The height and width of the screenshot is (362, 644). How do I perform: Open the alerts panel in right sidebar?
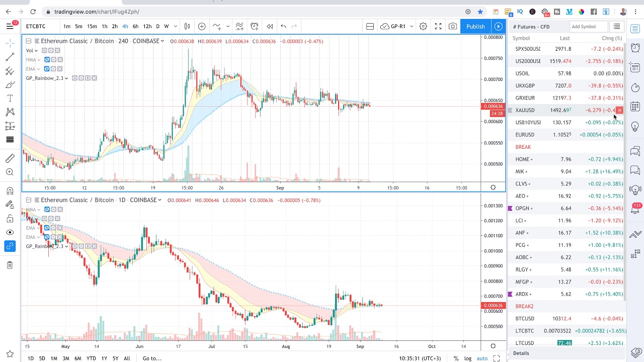pos(635,48)
